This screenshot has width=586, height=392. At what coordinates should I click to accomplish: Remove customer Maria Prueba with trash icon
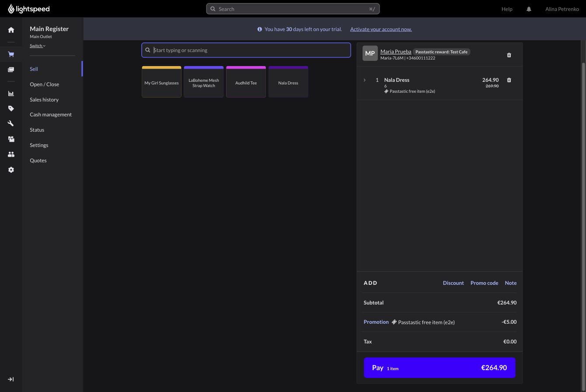pyautogui.click(x=509, y=55)
